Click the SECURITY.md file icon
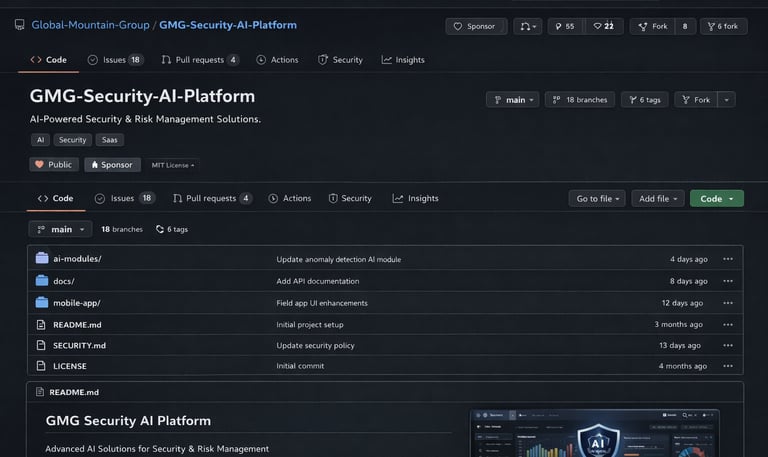Image resolution: width=768 pixels, height=457 pixels. [41, 345]
